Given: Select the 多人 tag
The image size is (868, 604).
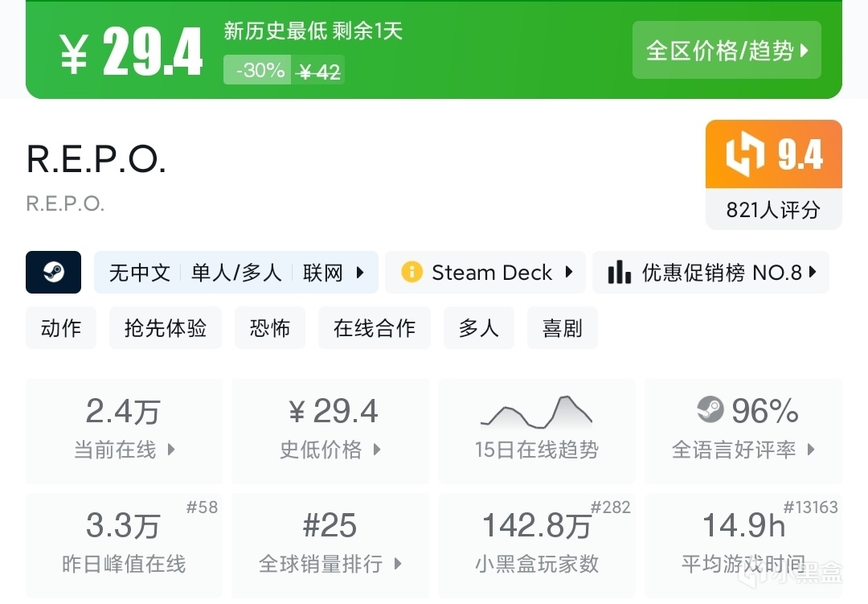Looking at the screenshot, I should (479, 328).
